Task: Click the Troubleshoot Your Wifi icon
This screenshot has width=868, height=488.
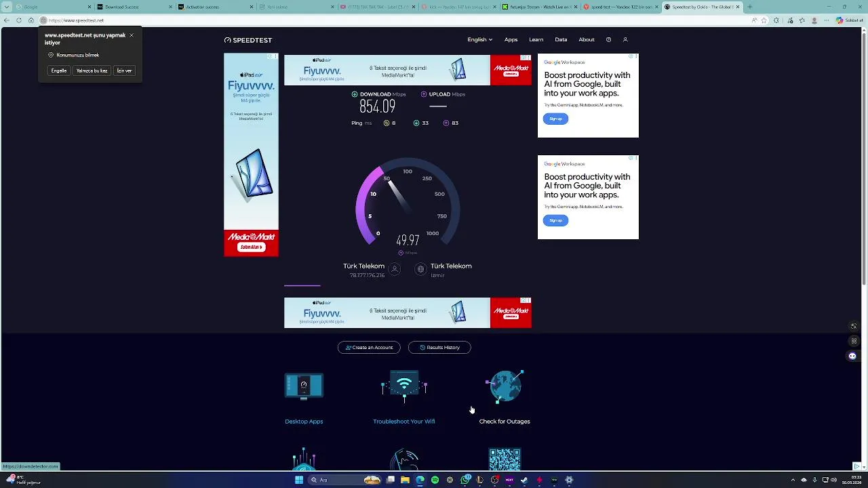Action: click(x=404, y=386)
